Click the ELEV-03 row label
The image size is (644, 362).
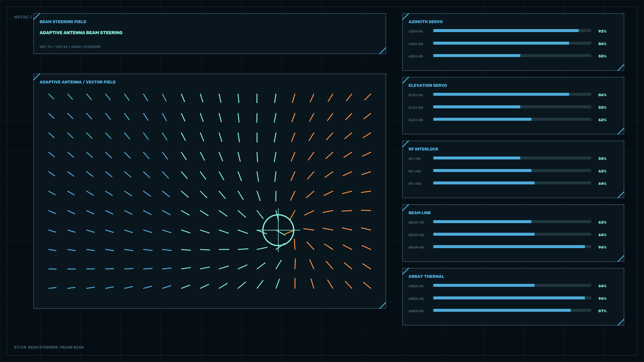tap(416, 120)
